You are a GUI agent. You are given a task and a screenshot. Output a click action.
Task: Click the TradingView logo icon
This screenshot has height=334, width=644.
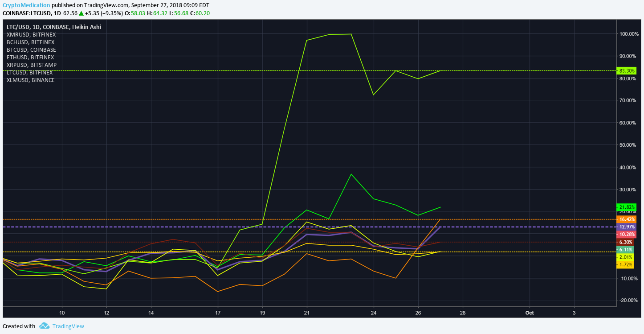point(44,326)
